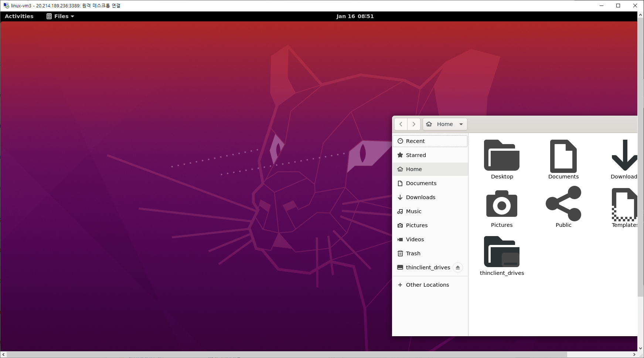The height and width of the screenshot is (358, 644).
Task: Click the Documents folder name label in the grid
Action: tap(563, 177)
